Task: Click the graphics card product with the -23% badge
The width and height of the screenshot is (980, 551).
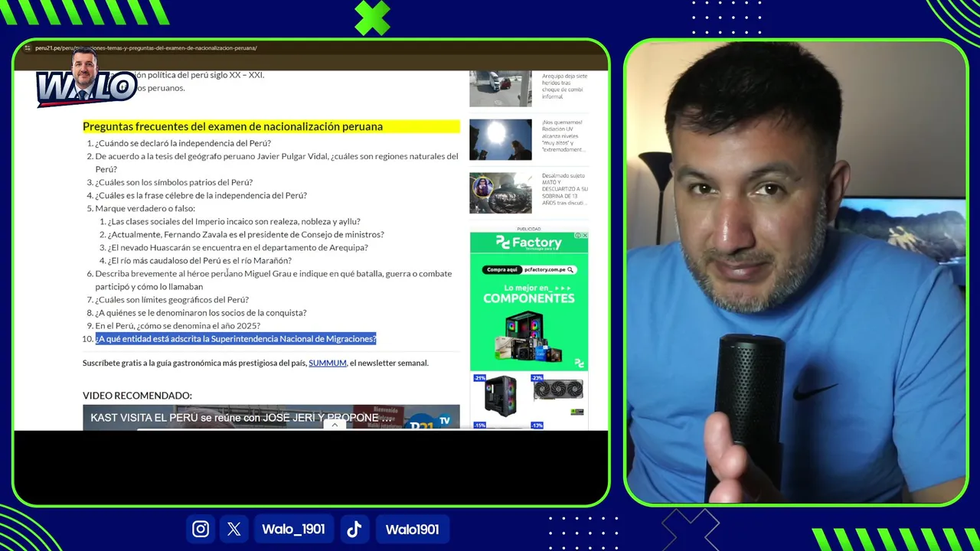Action: pyautogui.click(x=559, y=392)
